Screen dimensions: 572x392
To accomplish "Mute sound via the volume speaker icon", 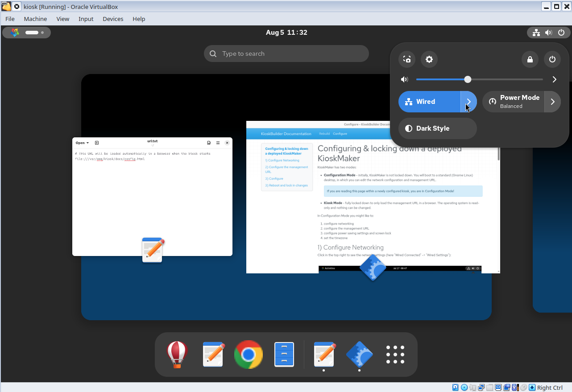I will pyautogui.click(x=405, y=79).
